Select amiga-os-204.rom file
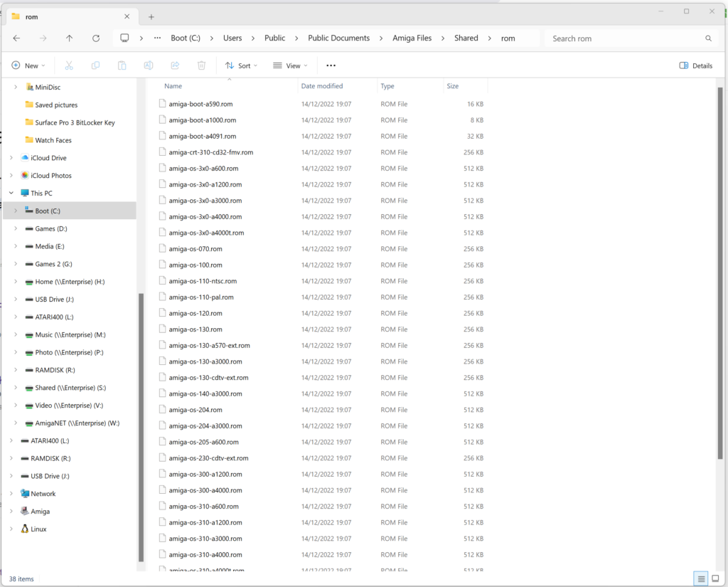This screenshot has height=587, width=728. tap(196, 409)
